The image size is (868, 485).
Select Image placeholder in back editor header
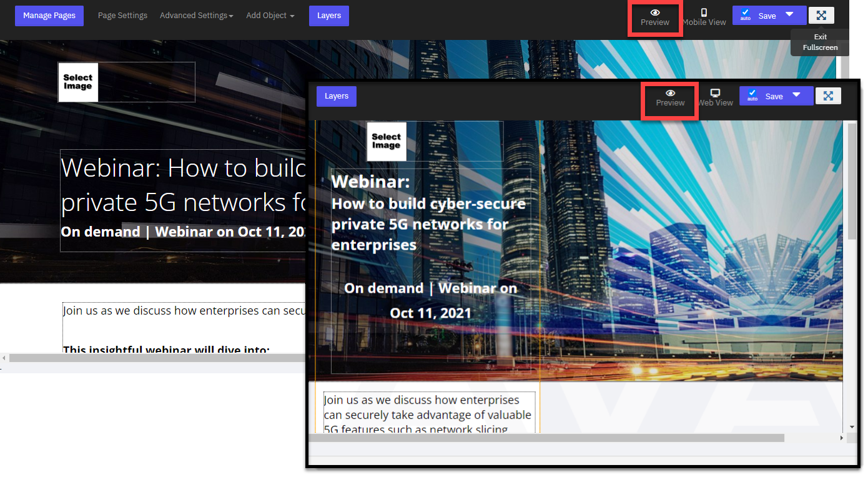click(78, 82)
